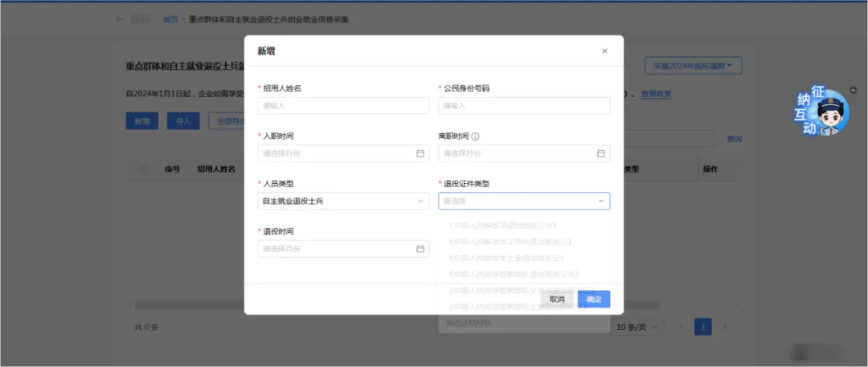Minimize the 征纳互动 floating widget
This screenshot has width=868, height=367.
coord(853,89)
